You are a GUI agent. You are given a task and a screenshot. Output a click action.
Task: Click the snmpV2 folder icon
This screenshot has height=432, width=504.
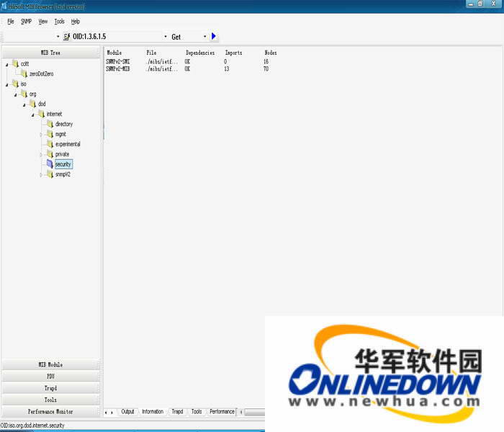click(50, 174)
